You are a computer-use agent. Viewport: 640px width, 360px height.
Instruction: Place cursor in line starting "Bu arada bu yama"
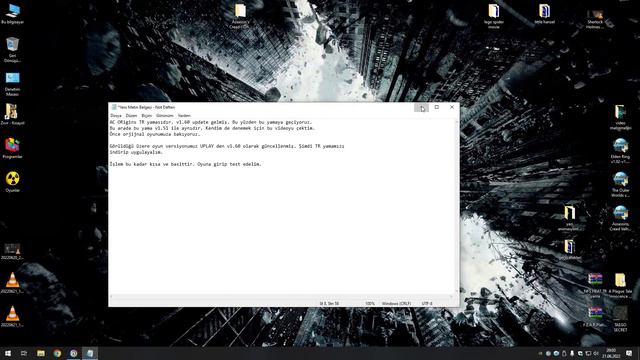(x=212, y=128)
